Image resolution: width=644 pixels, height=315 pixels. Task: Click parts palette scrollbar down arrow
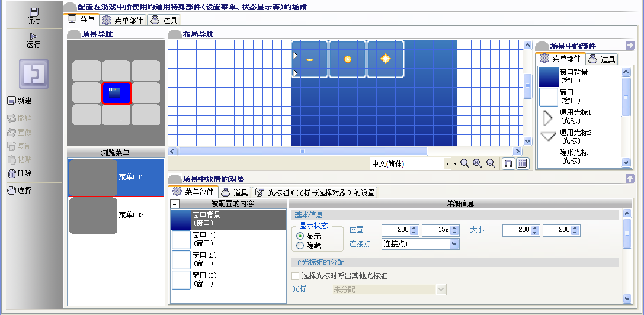pyautogui.click(x=626, y=162)
